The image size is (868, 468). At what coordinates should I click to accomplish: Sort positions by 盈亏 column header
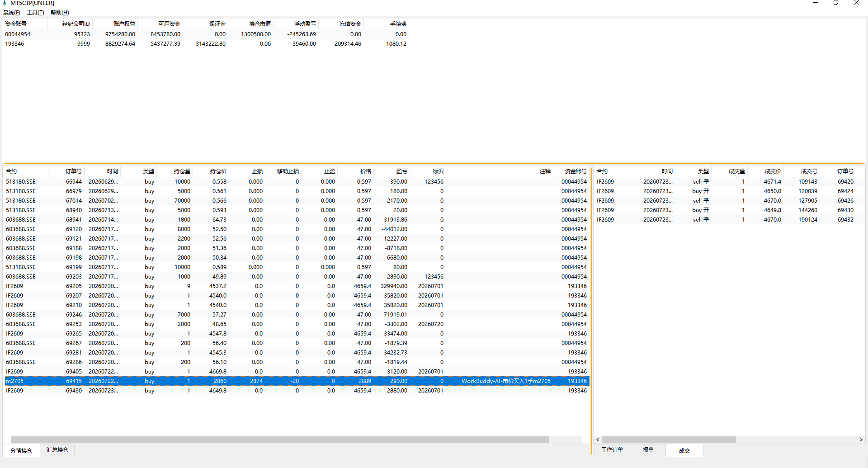tap(392, 171)
